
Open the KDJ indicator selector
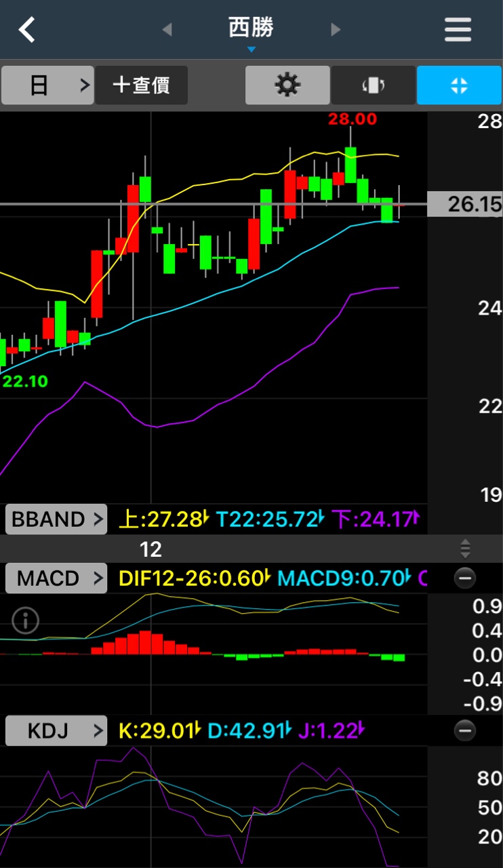tap(56, 730)
